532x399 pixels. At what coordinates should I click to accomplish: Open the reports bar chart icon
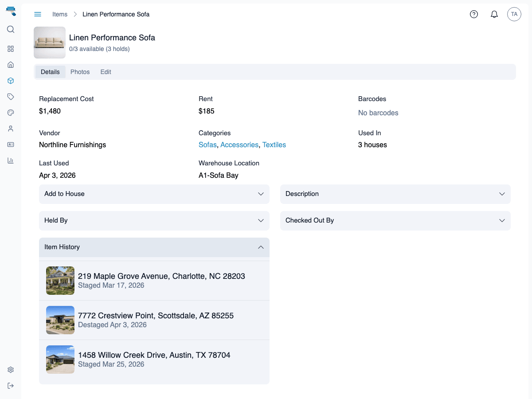pos(11,160)
